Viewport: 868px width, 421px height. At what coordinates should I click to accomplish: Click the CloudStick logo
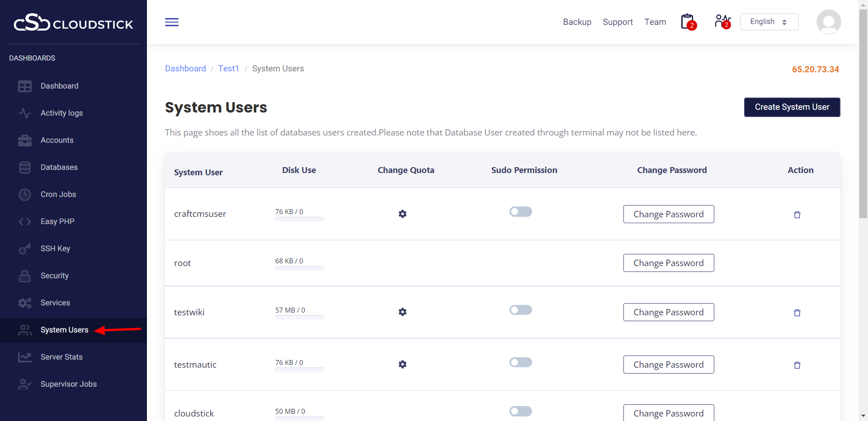[x=73, y=23]
